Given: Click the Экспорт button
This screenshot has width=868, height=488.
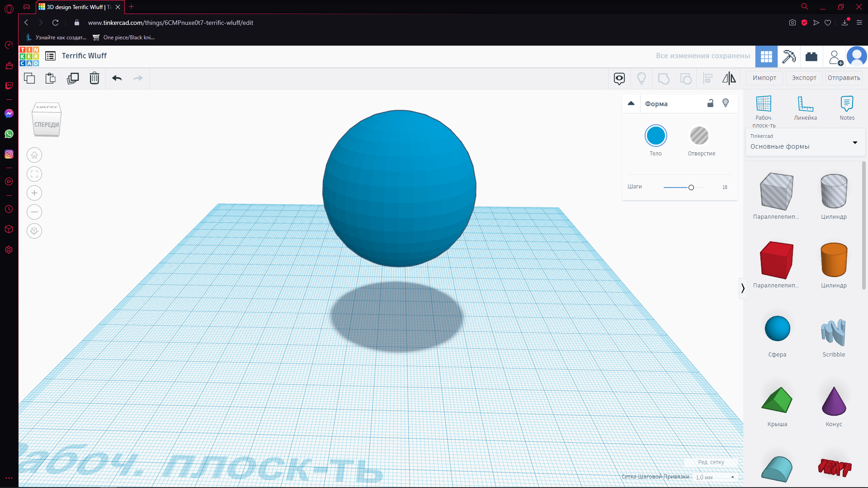Looking at the screenshot, I should click(804, 78).
